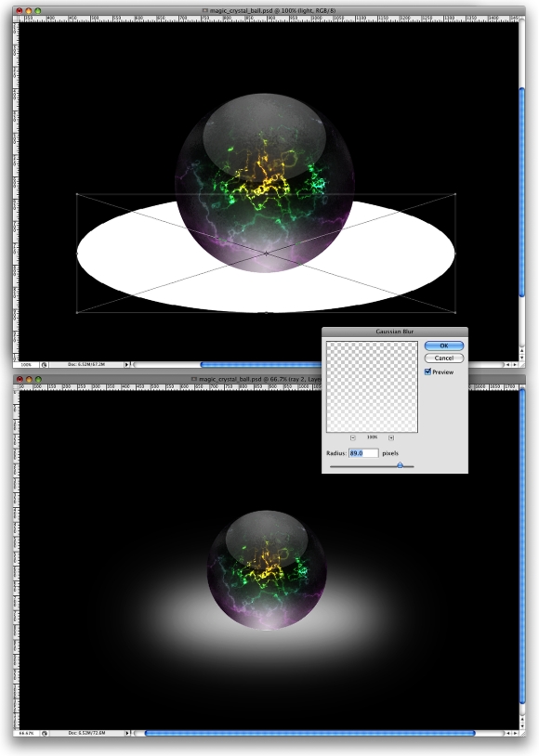Zoom in the Gaussian Blur preview with plus
The height and width of the screenshot is (756, 539).
(391, 437)
